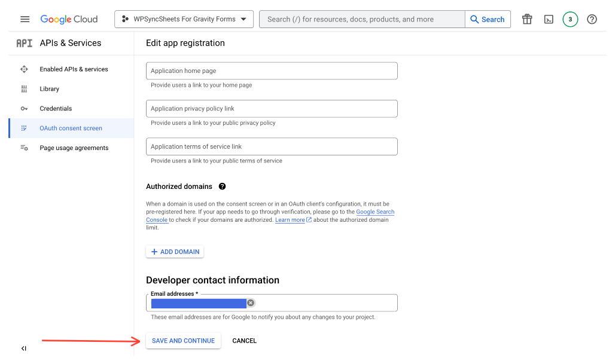Open the Google Cloud help menu
615x364 pixels.
point(592,19)
